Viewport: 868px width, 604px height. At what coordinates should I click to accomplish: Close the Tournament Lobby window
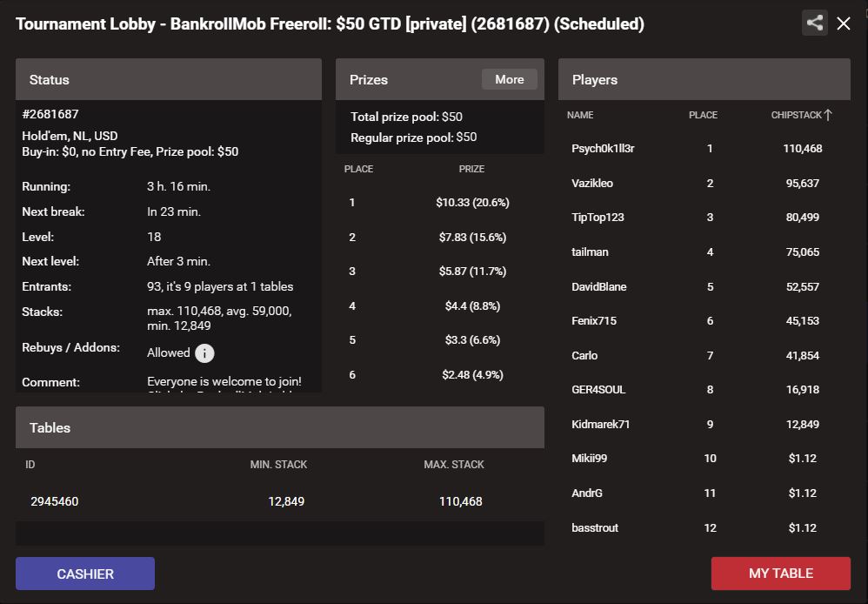[843, 23]
